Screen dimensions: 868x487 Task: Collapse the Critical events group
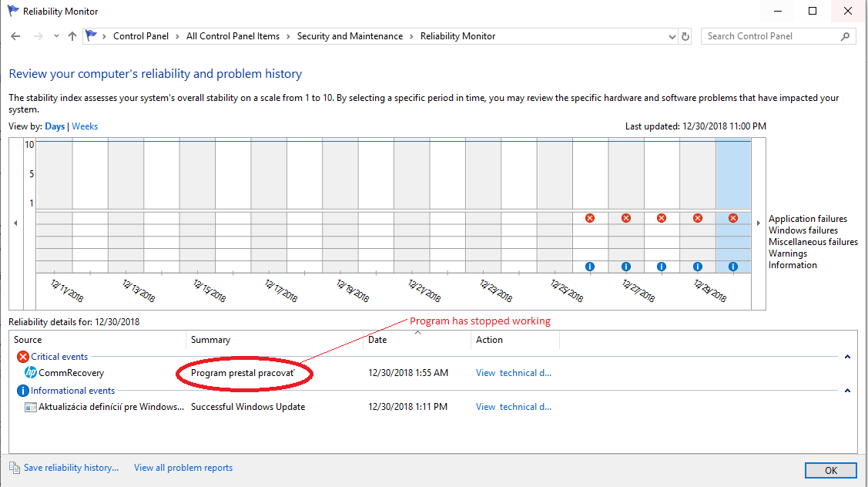(847, 357)
